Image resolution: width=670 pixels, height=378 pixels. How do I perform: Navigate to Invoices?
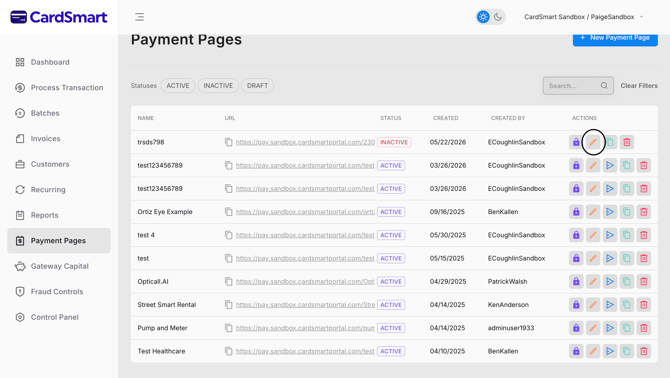tap(59, 139)
